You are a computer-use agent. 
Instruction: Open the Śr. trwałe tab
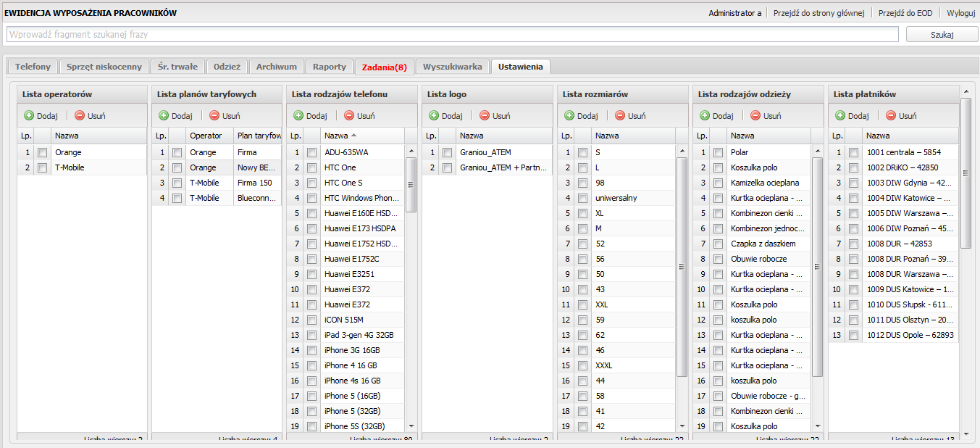tap(177, 67)
